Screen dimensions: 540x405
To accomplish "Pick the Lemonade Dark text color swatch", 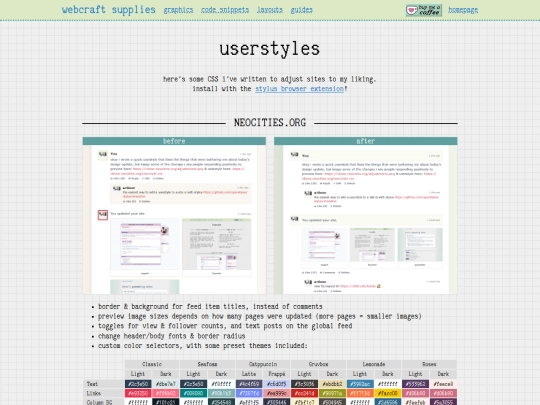I will coord(387,384).
